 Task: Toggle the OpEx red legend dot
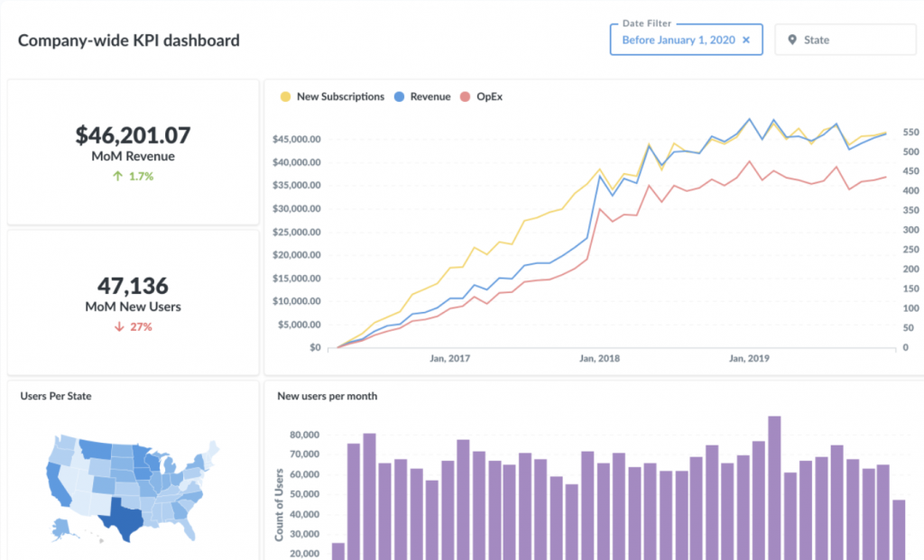coord(465,96)
